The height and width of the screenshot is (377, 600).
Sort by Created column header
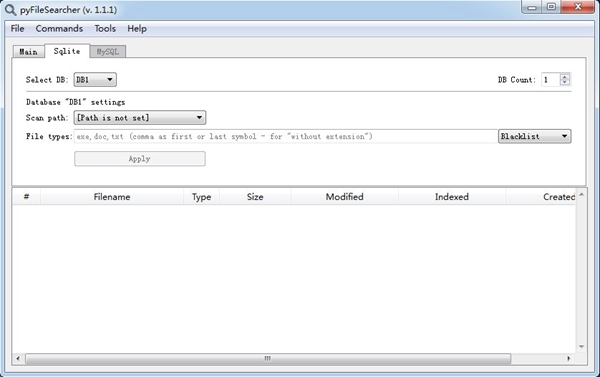coord(541,197)
